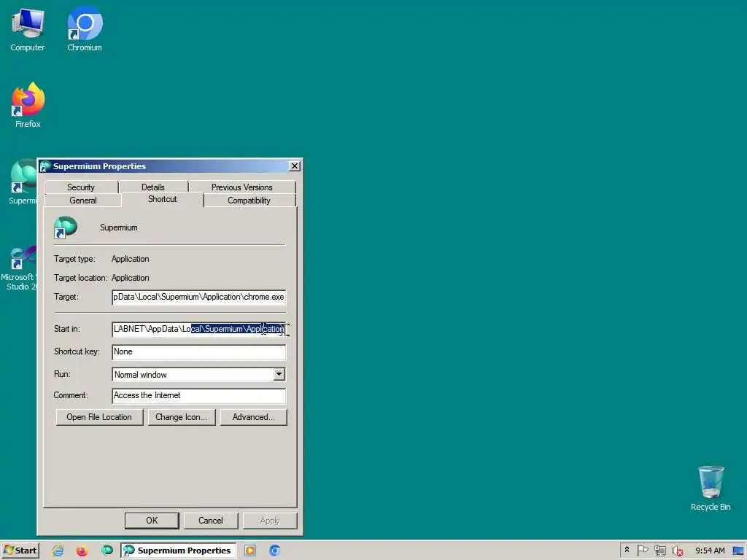Image resolution: width=747 pixels, height=560 pixels.
Task: Open the Start menu
Action: pyautogui.click(x=20, y=551)
